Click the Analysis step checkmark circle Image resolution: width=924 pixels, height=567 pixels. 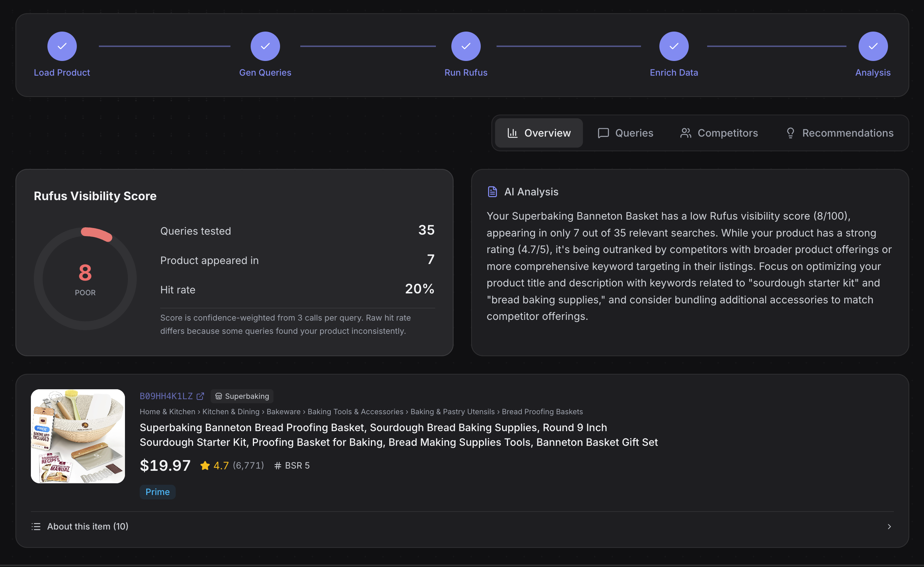pos(872,46)
